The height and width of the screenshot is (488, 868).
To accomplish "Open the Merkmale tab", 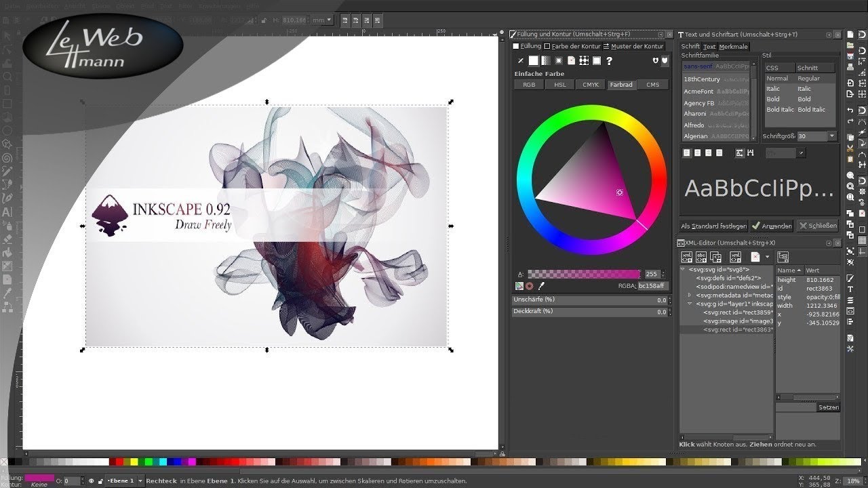I will pyautogui.click(x=734, y=47).
